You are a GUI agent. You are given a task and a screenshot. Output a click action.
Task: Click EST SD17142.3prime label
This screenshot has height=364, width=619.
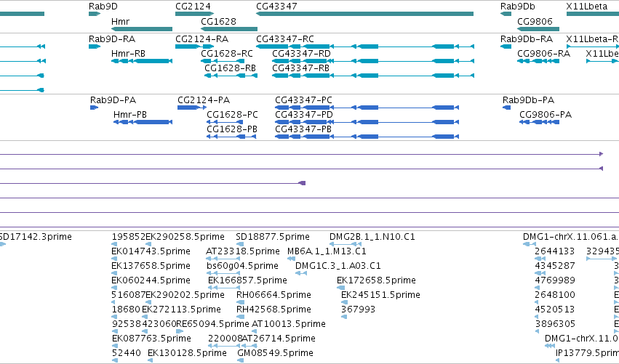tap(36, 237)
